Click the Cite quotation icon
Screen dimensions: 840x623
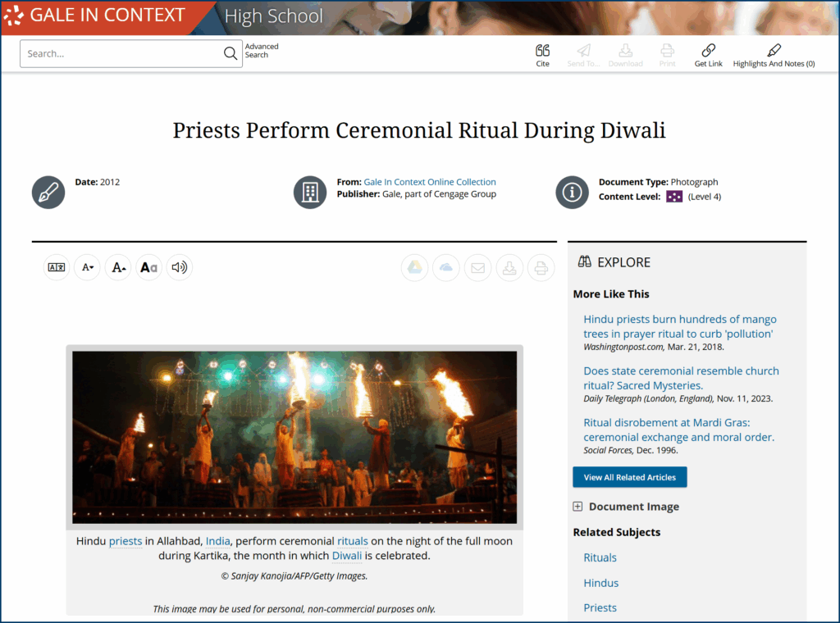(542, 50)
